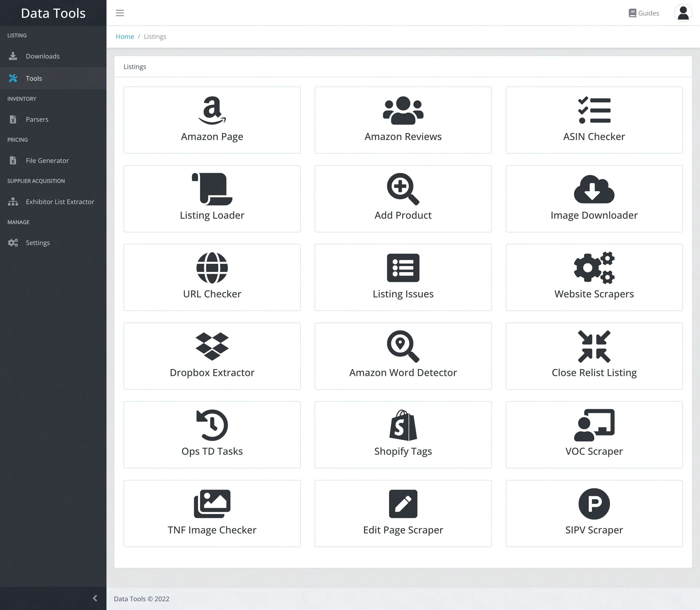
Task: Open Add Product magnifier-plus icon
Action: coord(403,189)
